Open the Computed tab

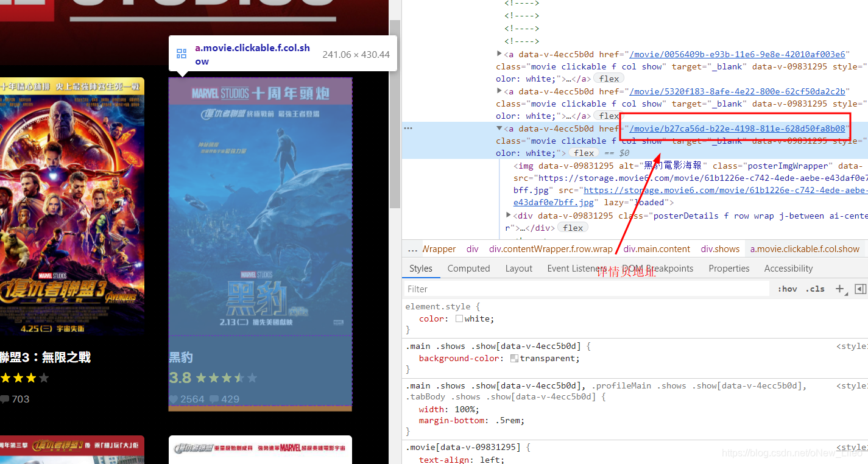(468, 269)
